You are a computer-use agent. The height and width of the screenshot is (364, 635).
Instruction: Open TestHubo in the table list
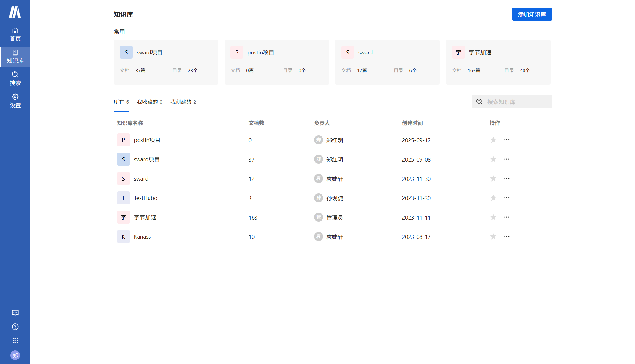[x=146, y=198]
